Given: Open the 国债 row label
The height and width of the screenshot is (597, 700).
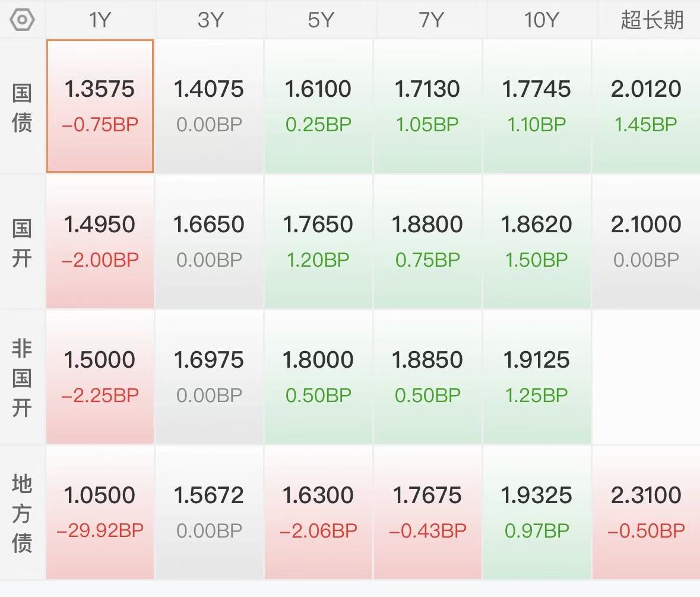Looking at the screenshot, I should (22, 107).
